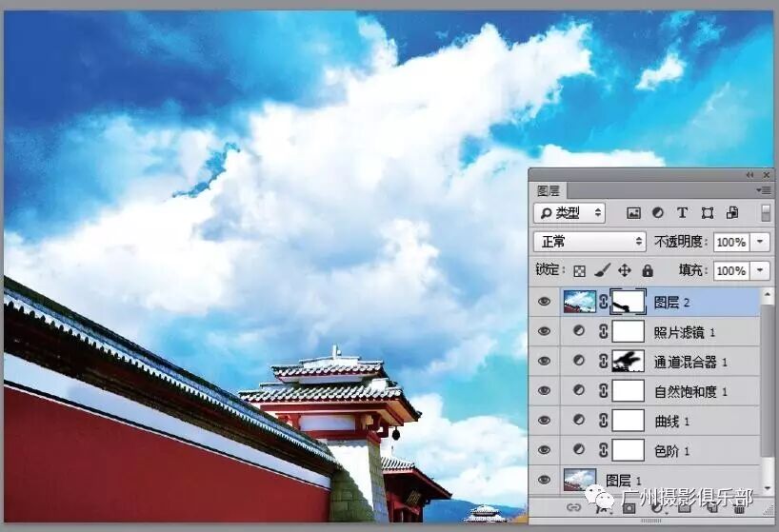This screenshot has width=779, height=532.
Task: Select 图层 2 layer mask thumbnail
Action: tap(628, 302)
